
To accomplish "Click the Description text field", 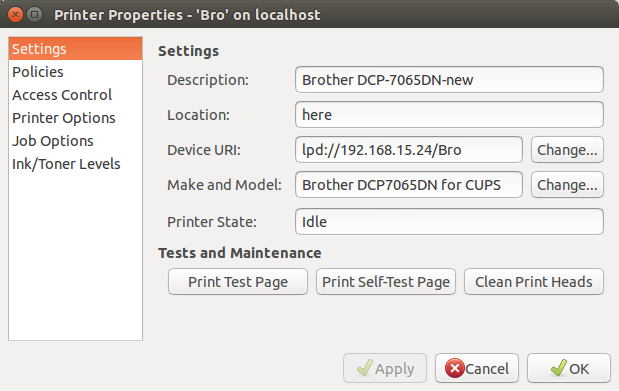I will click(x=449, y=80).
